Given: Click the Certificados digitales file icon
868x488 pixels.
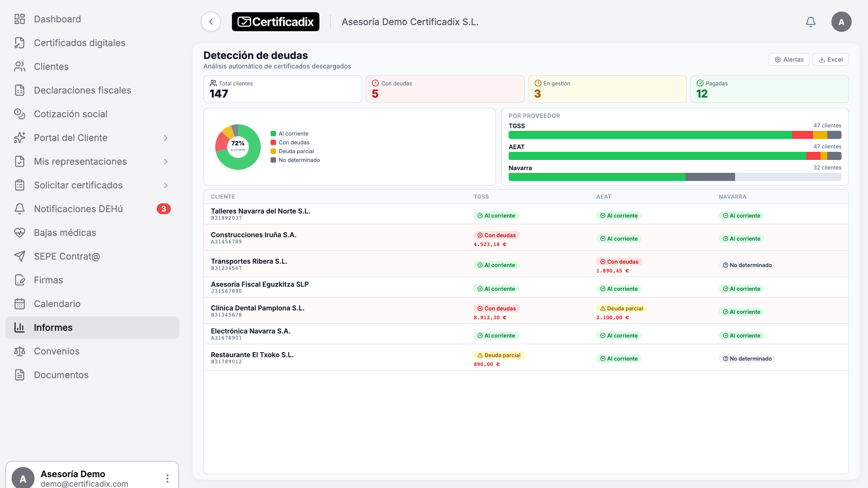Looking at the screenshot, I should tap(20, 43).
